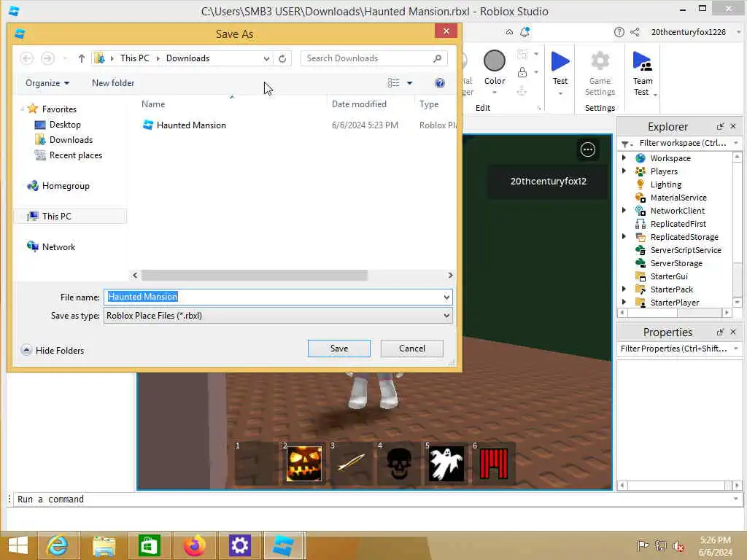The width and height of the screenshot is (747, 560).
Task: Select skull tool in hotbar slot 4
Action: [x=399, y=463]
